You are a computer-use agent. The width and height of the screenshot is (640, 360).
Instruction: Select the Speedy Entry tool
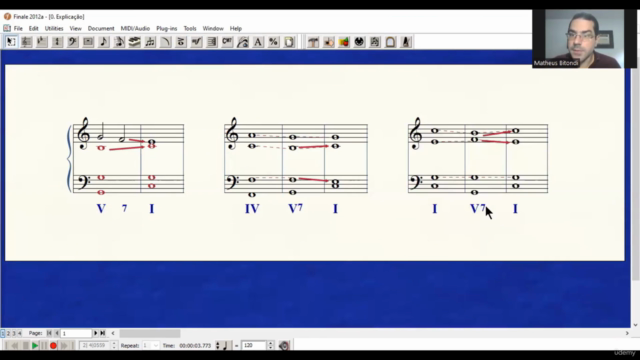coord(119,42)
